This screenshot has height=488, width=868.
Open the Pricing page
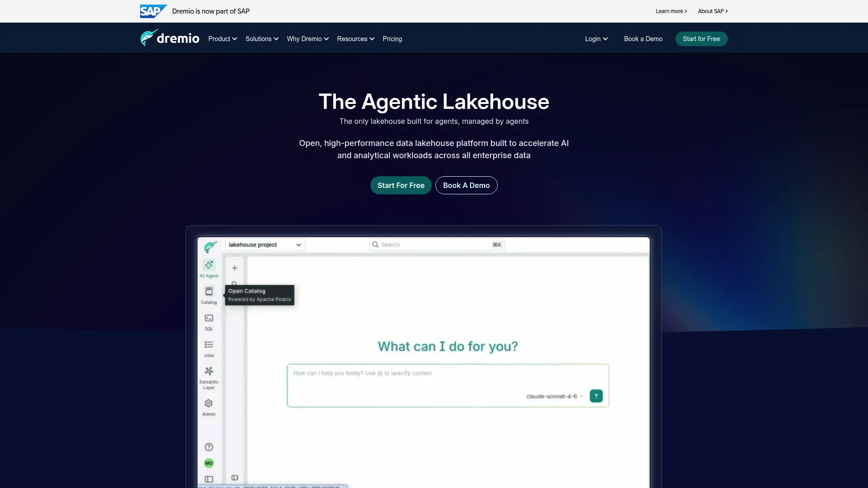coord(392,39)
